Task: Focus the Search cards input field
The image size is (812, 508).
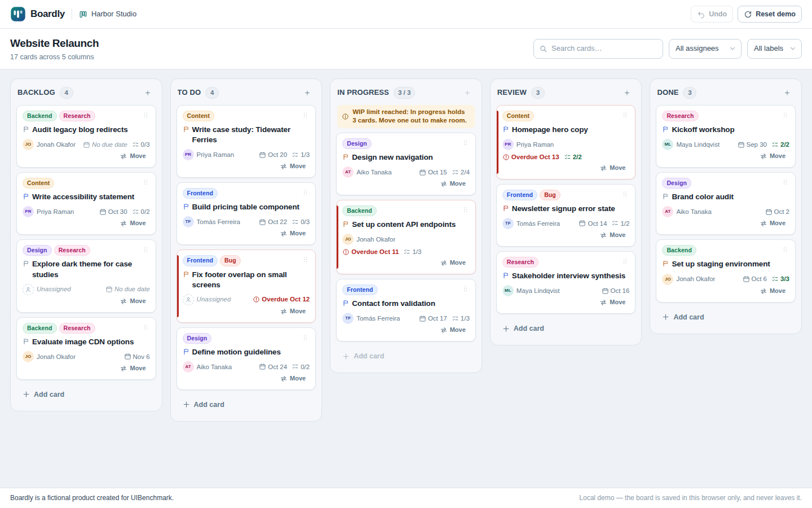Action: [598, 49]
